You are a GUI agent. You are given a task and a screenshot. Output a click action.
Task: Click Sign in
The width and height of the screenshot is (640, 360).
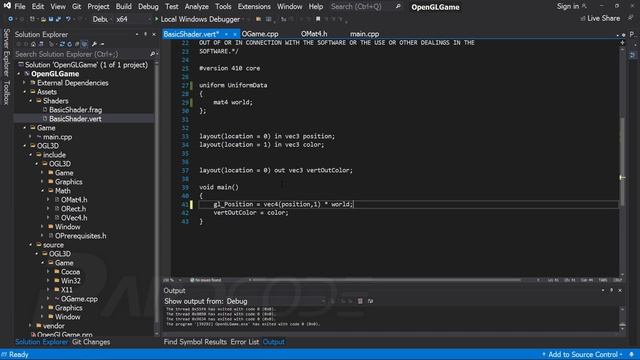568,6
